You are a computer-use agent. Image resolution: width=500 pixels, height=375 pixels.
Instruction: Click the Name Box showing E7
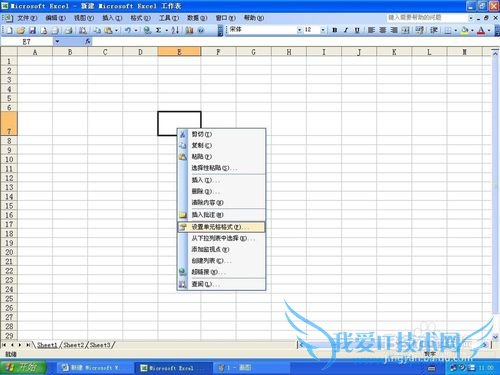27,42
